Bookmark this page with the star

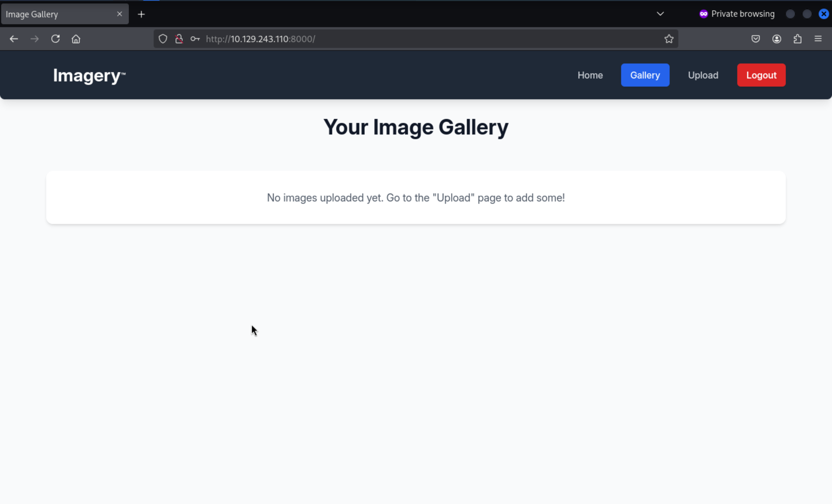pos(669,39)
